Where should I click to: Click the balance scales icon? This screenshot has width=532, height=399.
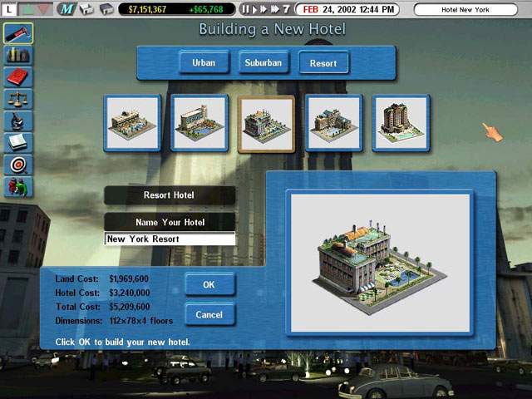point(18,99)
